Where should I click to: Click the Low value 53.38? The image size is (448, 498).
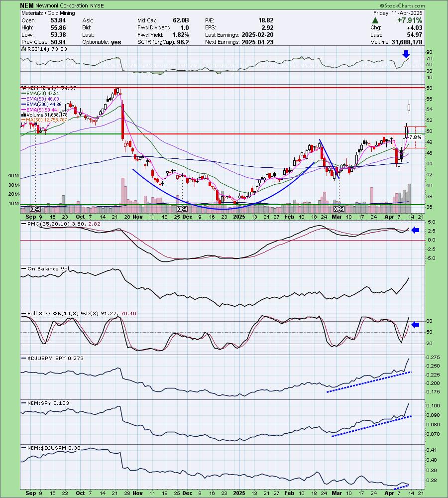tap(58, 35)
